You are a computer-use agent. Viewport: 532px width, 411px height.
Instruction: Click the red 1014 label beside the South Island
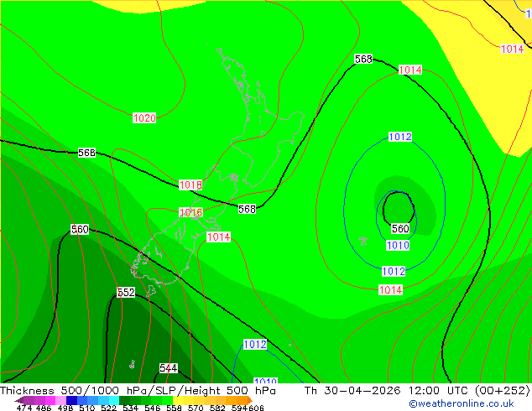click(x=218, y=237)
